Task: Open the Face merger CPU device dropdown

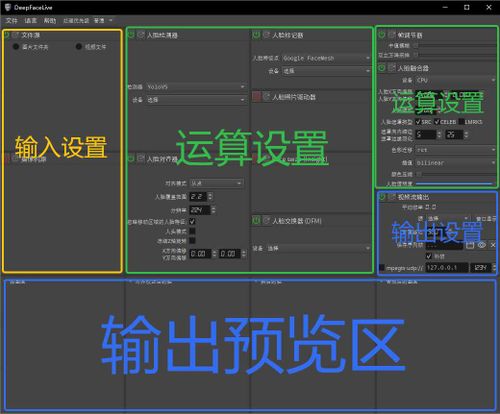Action: [456, 80]
